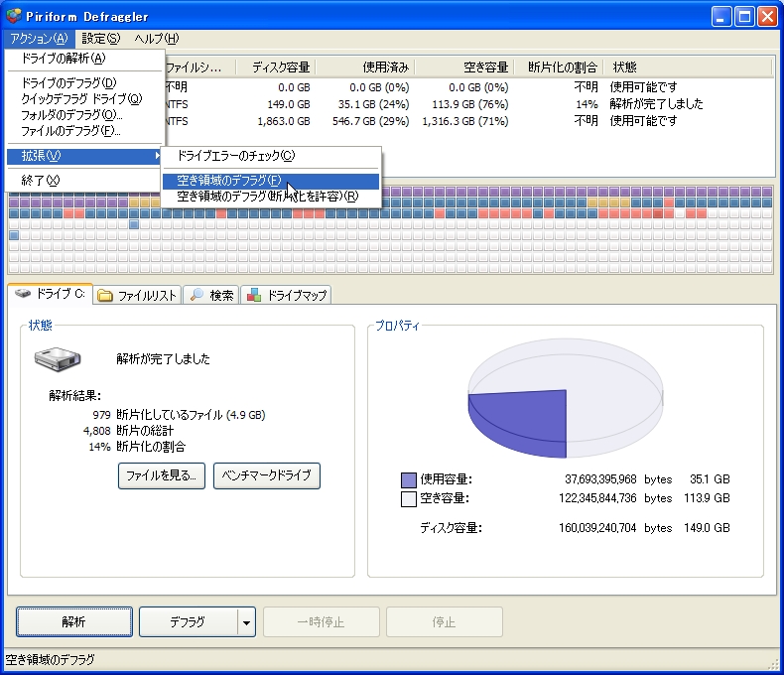This screenshot has height=675, width=784.
Task: Click the 解析 button
Action: tap(74, 621)
